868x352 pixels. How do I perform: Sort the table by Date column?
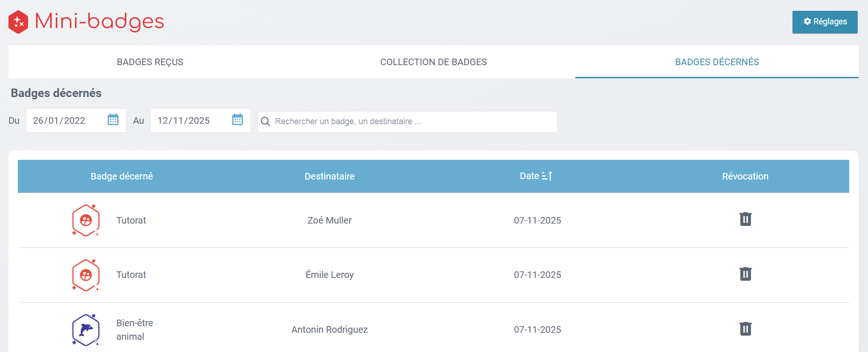pyautogui.click(x=536, y=176)
